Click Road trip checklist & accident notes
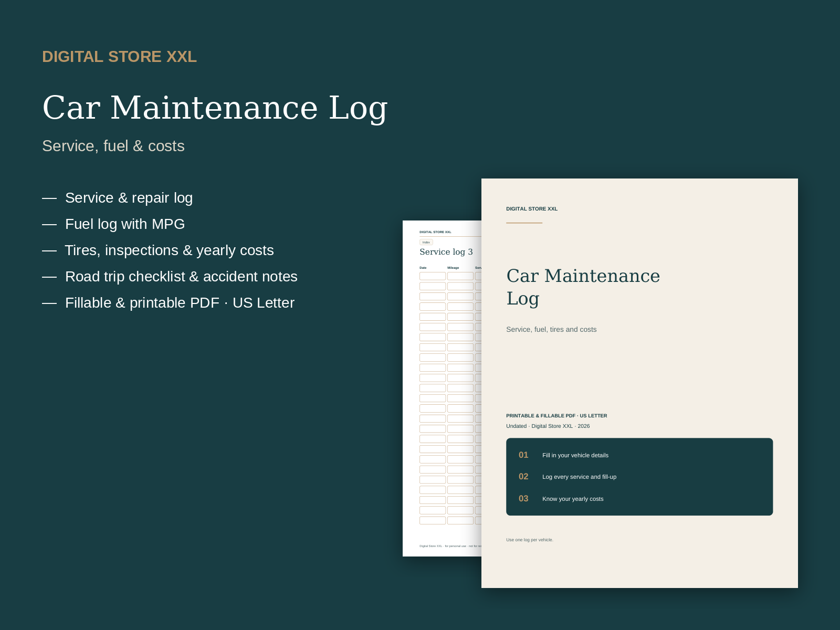 [181, 277]
